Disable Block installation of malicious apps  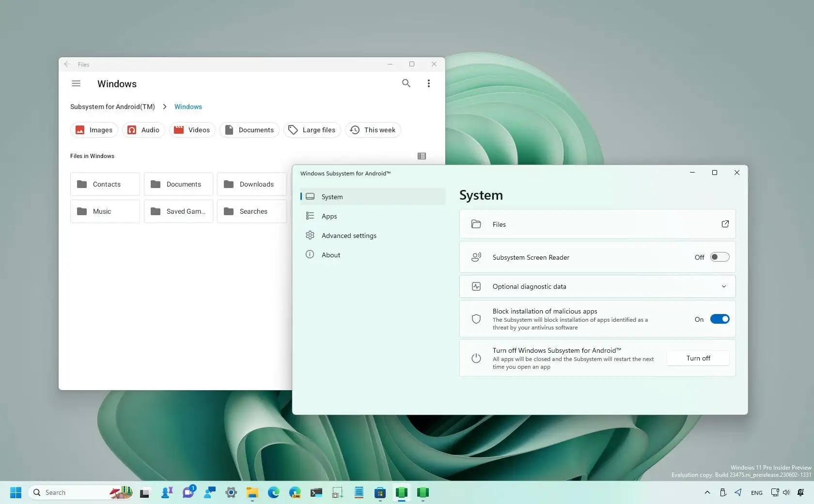(x=720, y=319)
